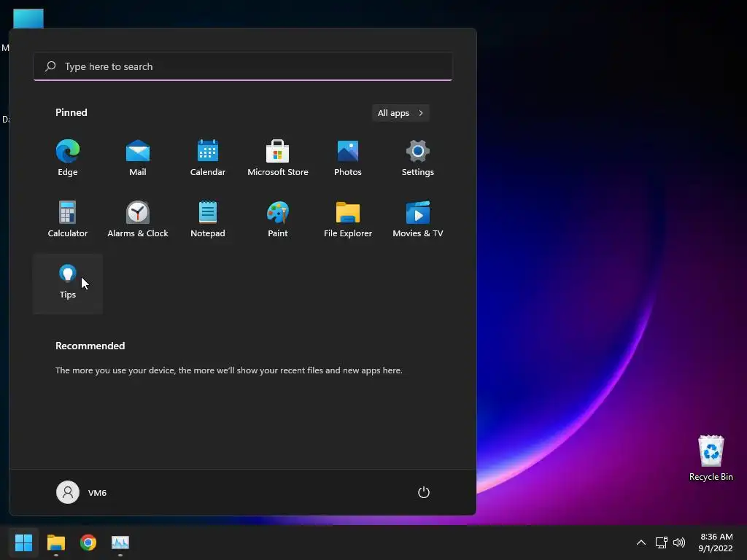Open Microsoft Store from pinned apps
The width and height of the screenshot is (747, 560).
click(278, 158)
